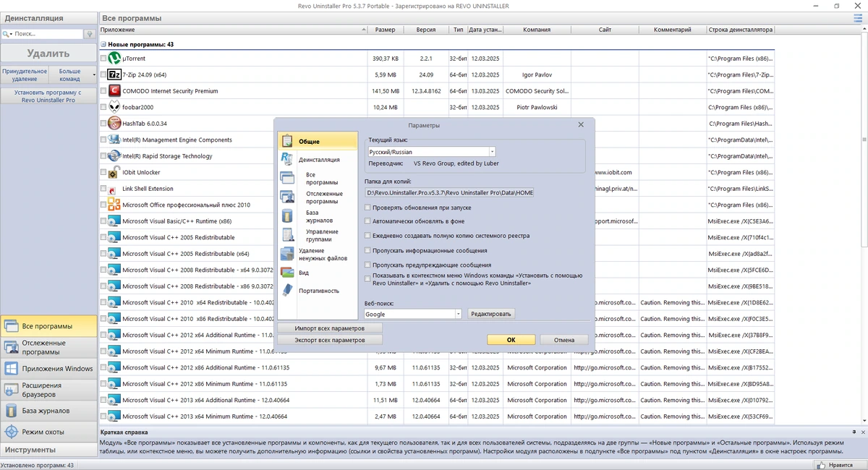The width and height of the screenshot is (868, 470).
Task: Click the µTorrent program icon
Action: pyautogui.click(x=114, y=58)
